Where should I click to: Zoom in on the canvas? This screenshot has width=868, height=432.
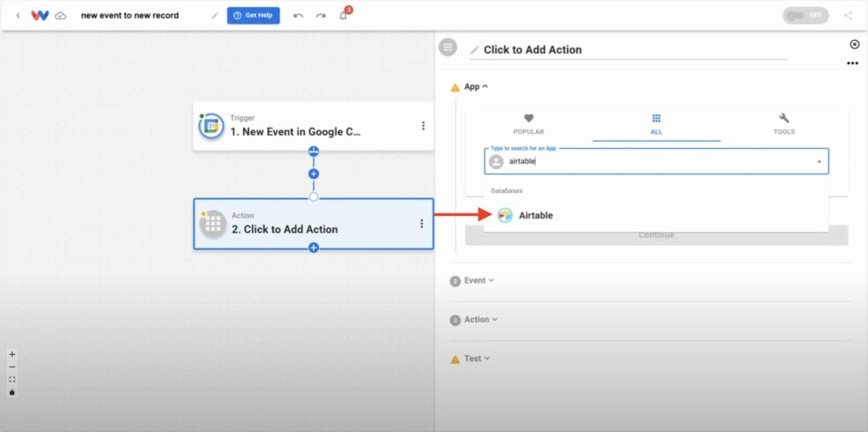tap(12, 355)
